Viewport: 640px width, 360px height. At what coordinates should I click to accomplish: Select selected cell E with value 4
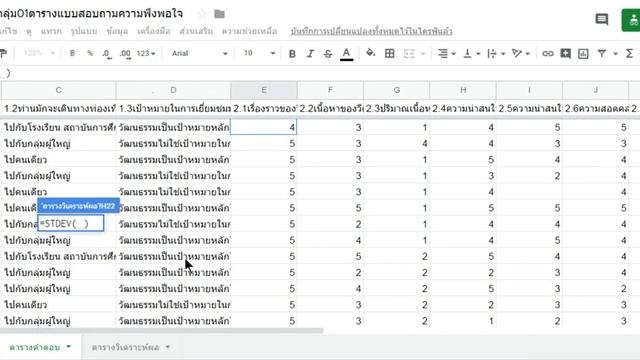264,127
